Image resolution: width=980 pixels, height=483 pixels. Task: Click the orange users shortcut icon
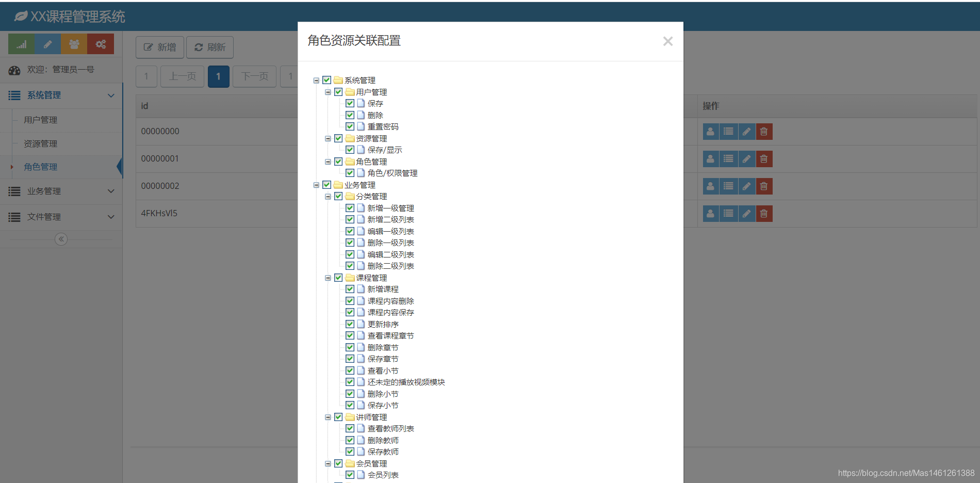tap(74, 44)
